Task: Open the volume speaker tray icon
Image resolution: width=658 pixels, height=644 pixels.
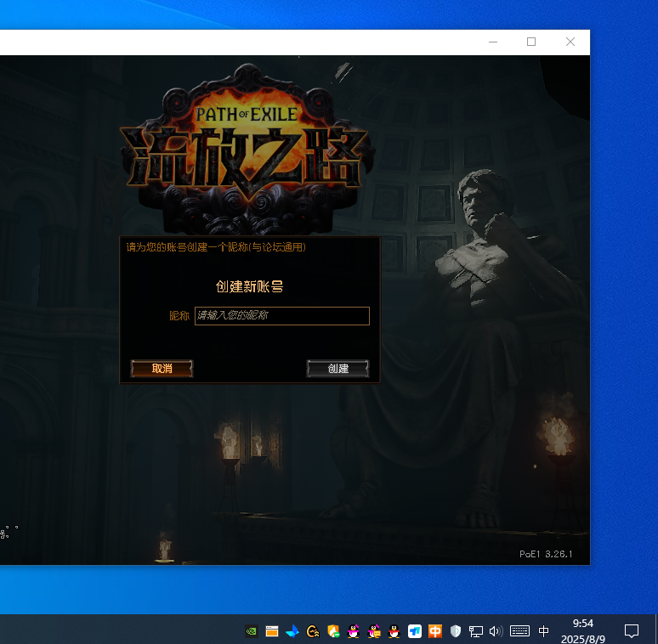Action: pos(496,631)
